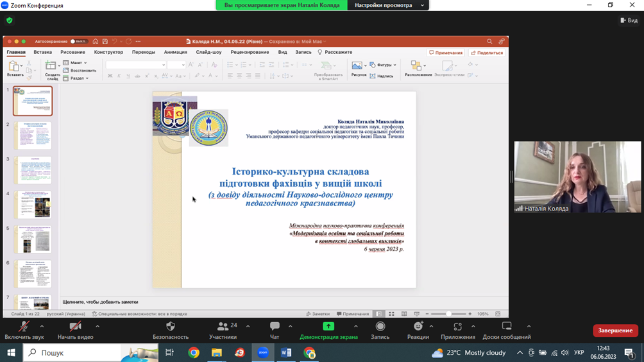The image size is (644, 362).
Task: Open the Реакции reactions icon
Action: [418, 326]
